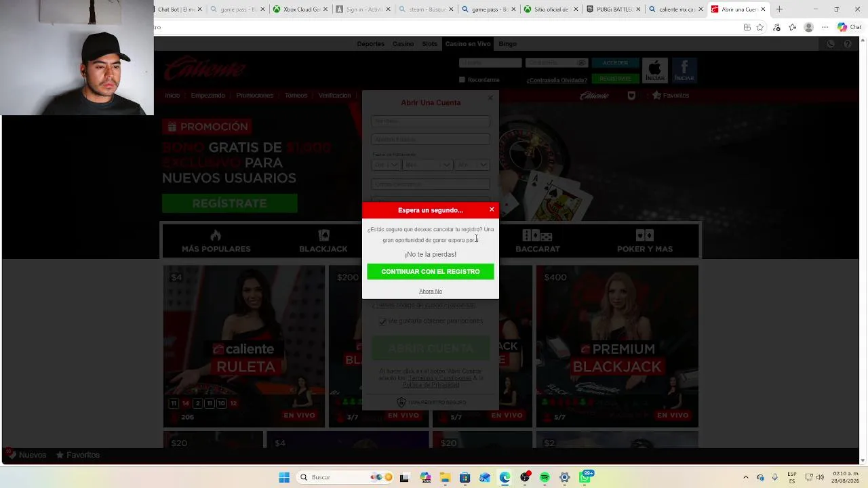Select the Casino en Vivo tab

[x=468, y=44]
